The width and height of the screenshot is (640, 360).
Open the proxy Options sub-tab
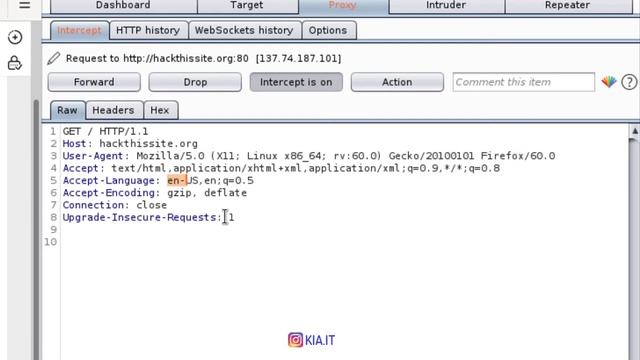click(x=328, y=30)
